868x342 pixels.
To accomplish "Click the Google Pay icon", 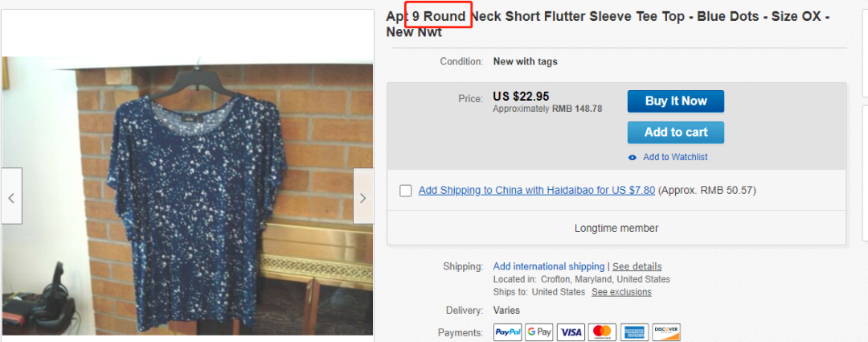I will tap(539, 332).
